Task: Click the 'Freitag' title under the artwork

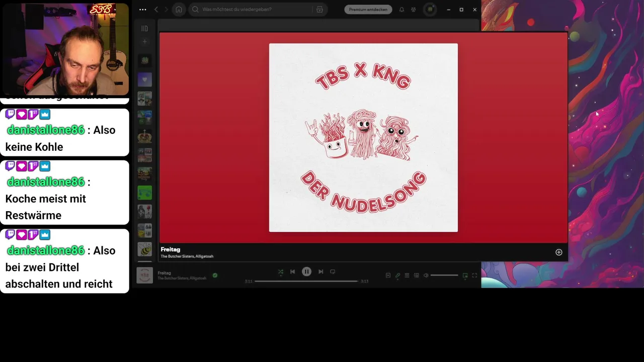Action: (x=171, y=249)
